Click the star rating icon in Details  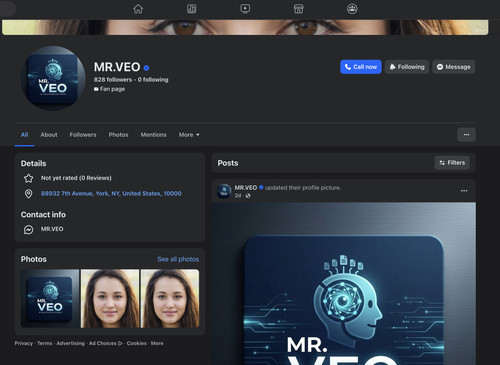tap(29, 178)
